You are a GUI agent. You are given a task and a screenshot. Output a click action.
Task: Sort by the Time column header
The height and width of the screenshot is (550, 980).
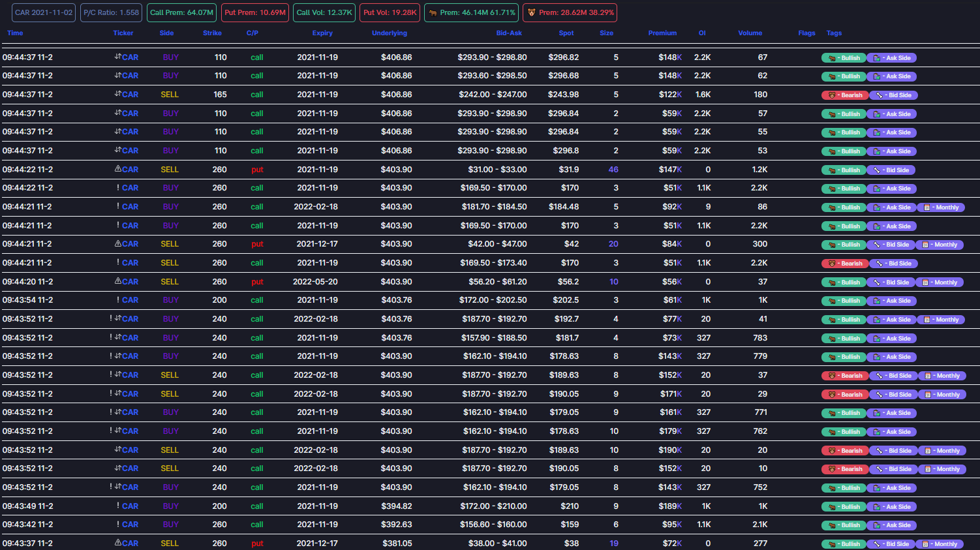(15, 33)
